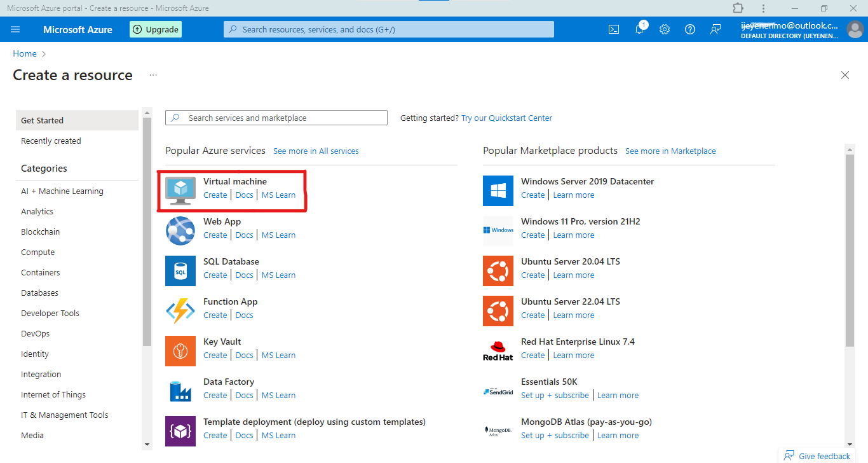This screenshot has height=463, width=868.
Task: Click the SendGrid logo icon
Action: 498,390
